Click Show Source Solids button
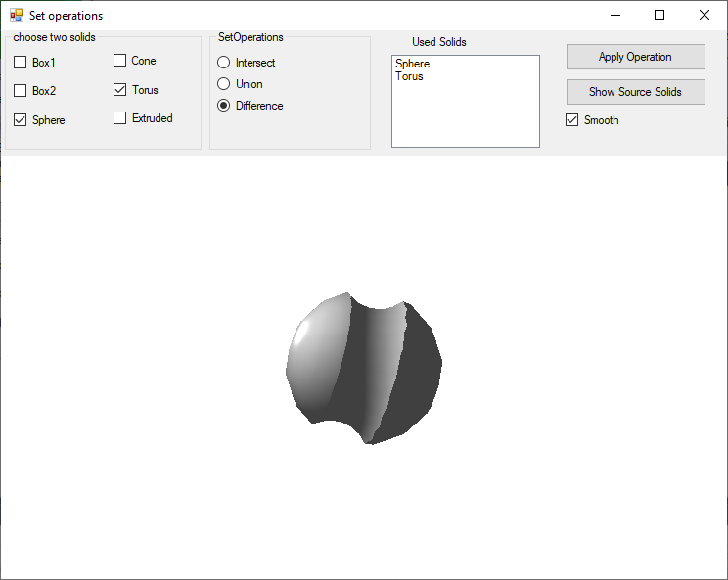The image size is (728, 580). point(636,92)
